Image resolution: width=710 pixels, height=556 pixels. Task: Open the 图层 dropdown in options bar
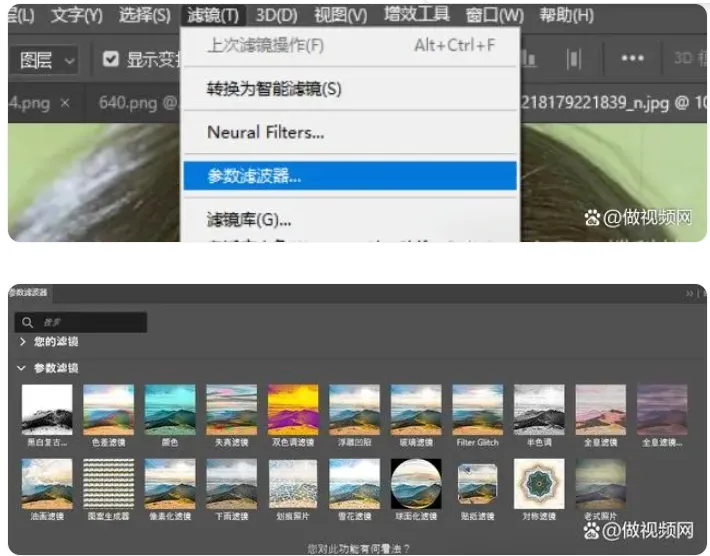tap(47, 60)
